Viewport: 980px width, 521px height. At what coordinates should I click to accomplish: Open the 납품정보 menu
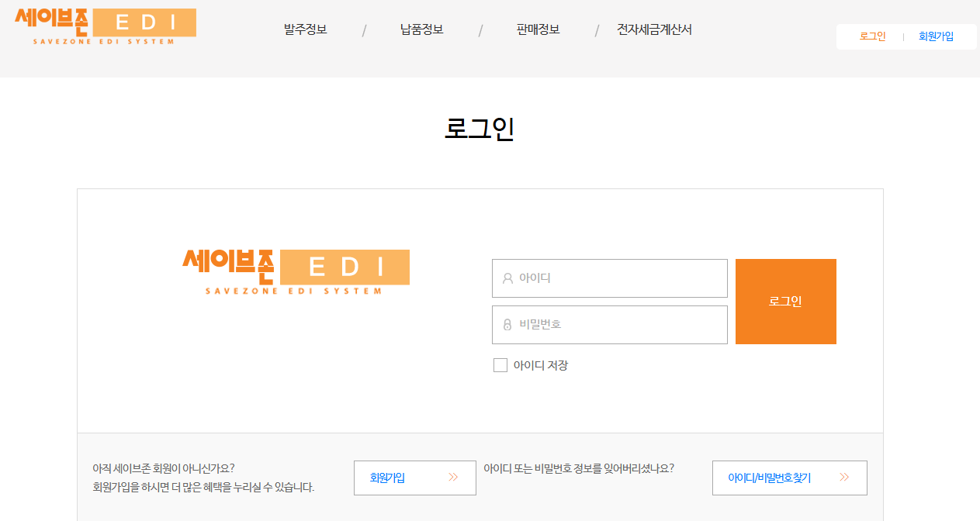[422, 29]
